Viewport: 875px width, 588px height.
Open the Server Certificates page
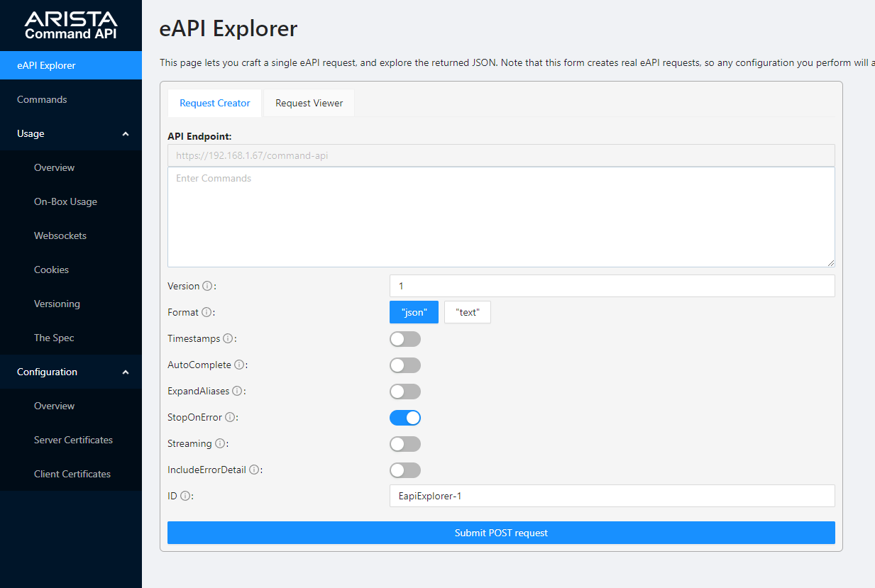pyautogui.click(x=71, y=440)
